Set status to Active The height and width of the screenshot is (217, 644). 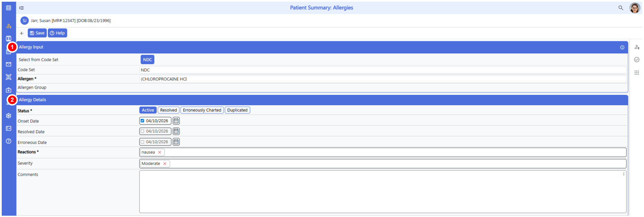148,110
